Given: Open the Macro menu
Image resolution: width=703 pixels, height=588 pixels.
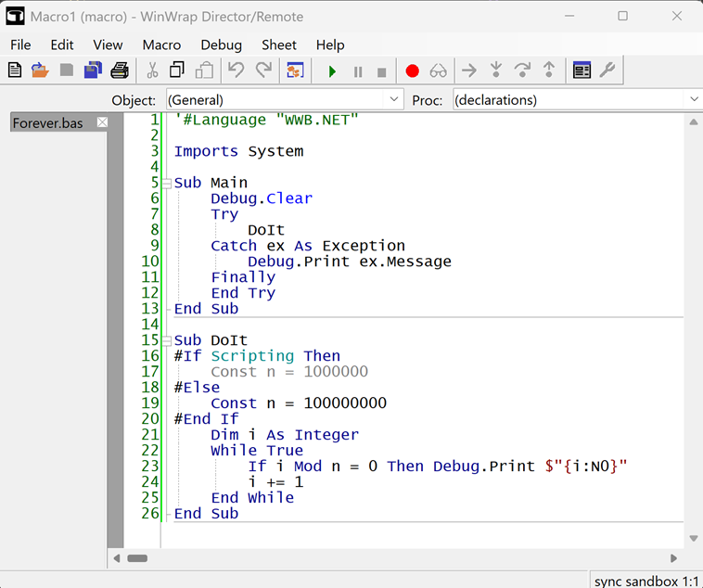Looking at the screenshot, I should 161,45.
